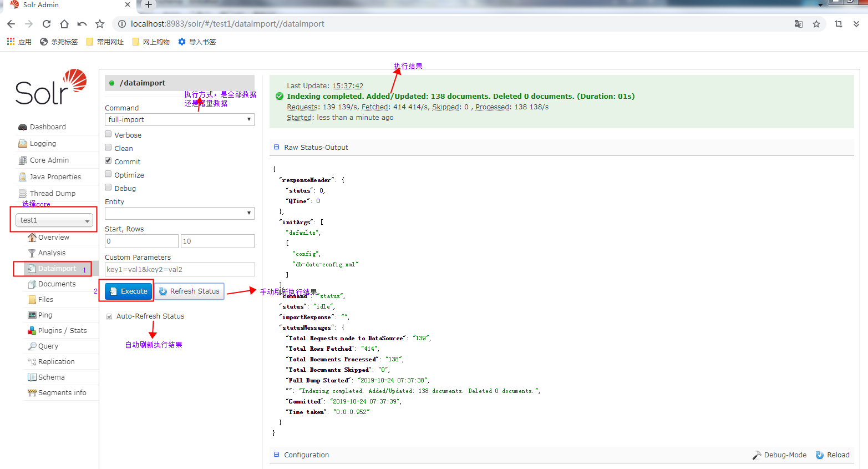Click the Execute button
Screen dimensions: 868x469
click(x=128, y=291)
